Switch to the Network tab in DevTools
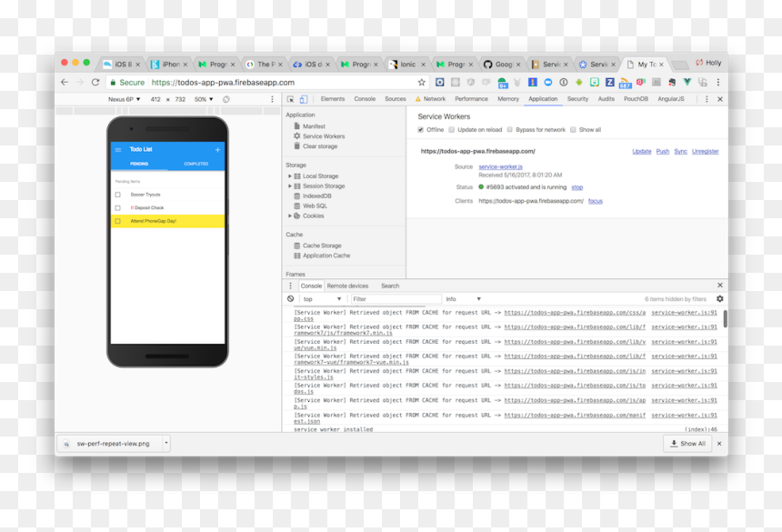Viewport: 782px width, 532px height. (x=434, y=99)
